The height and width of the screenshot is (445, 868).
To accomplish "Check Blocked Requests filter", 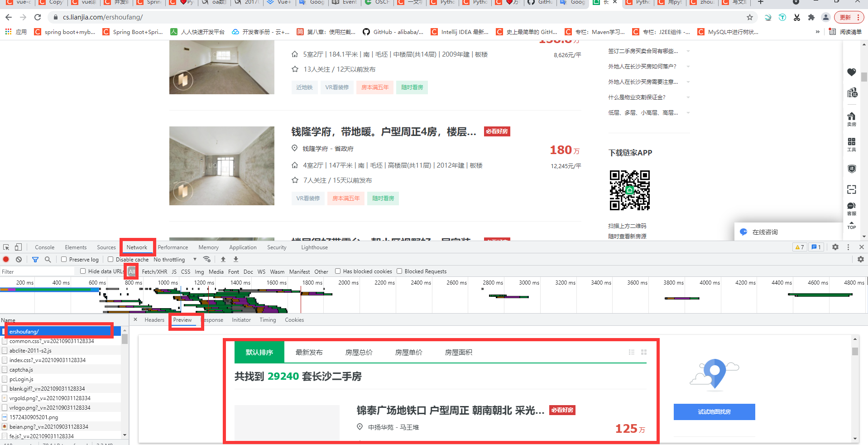I will [399, 271].
